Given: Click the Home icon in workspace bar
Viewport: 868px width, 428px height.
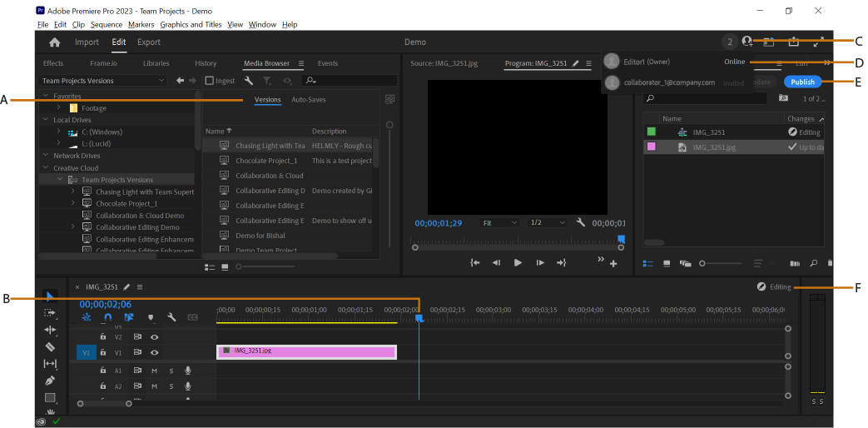Looking at the screenshot, I should 54,42.
